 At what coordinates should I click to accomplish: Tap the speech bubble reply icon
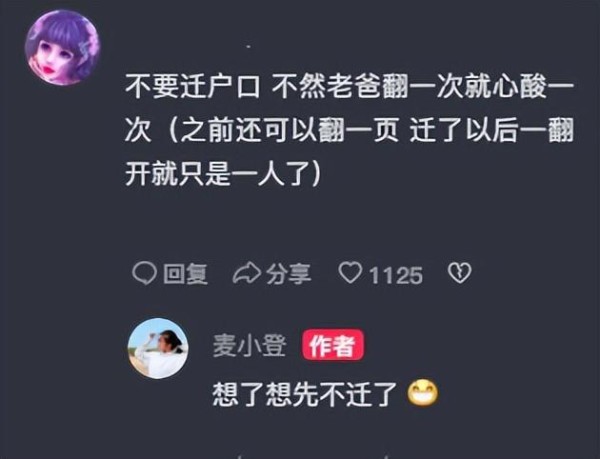(x=144, y=273)
